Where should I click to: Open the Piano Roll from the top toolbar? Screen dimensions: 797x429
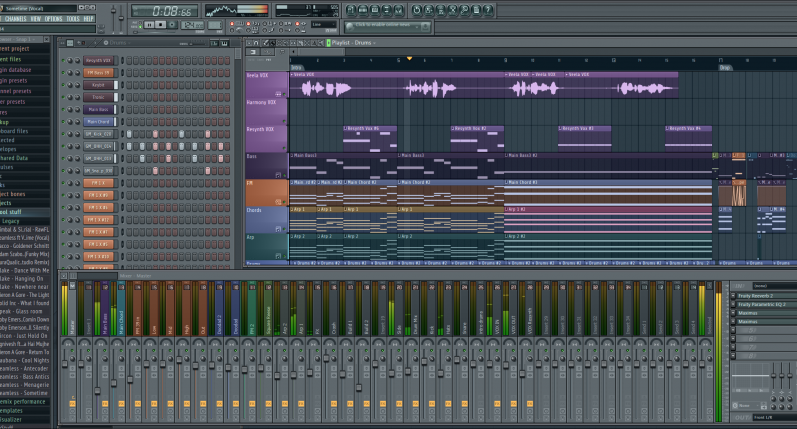point(375,10)
